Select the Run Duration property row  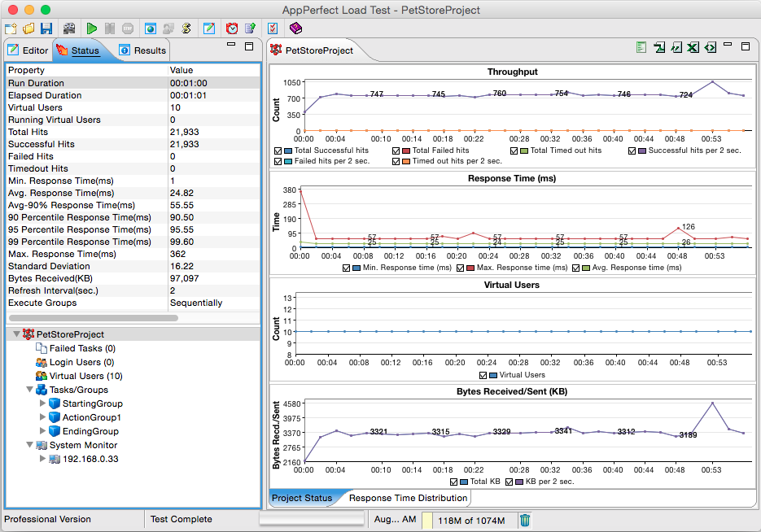[x=133, y=83]
